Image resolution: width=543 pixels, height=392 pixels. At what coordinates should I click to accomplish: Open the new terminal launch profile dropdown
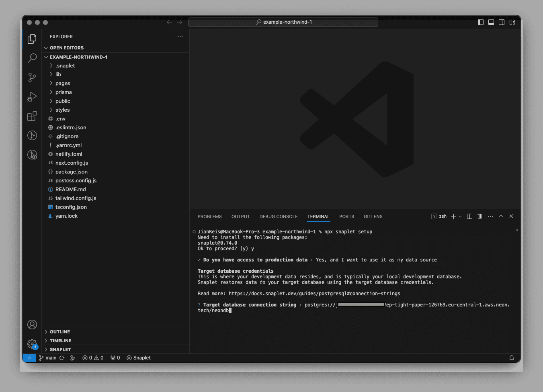(x=460, y=216)
